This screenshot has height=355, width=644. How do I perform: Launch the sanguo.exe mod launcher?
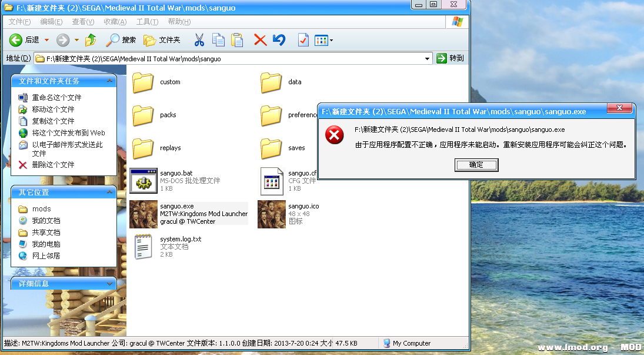pos(143,213)
